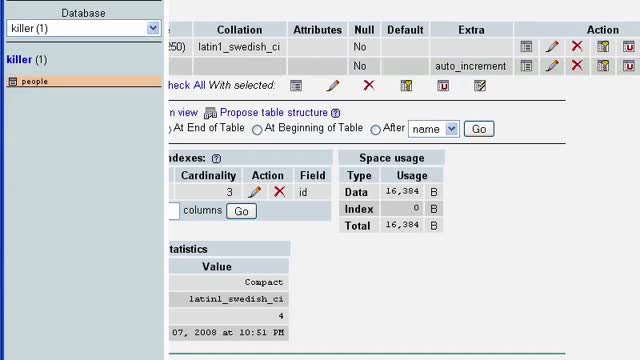This screenshot has height=360, width=640.
Task: Click latin1_swedish_ci cell in fields table
Action: [x=239, y=47]
